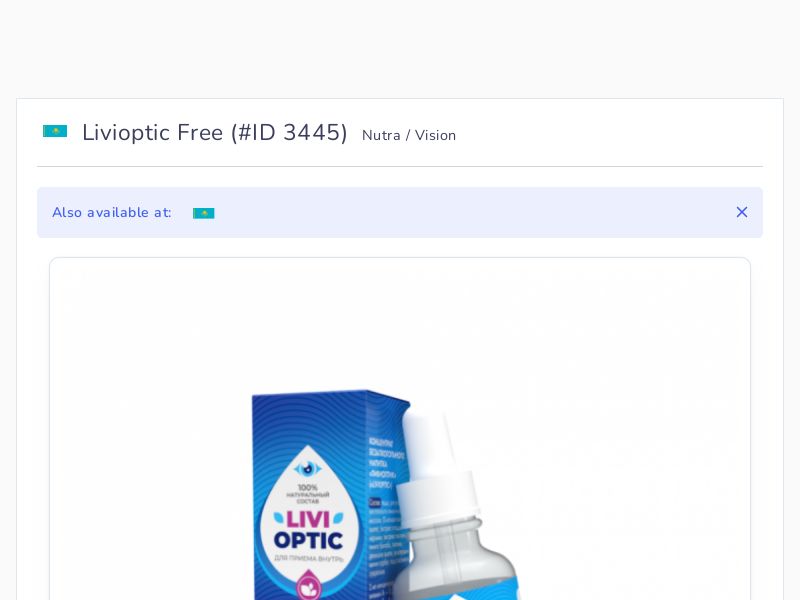The width and height of the screenshot is (800, 600).
Task: Click the left leaf icon beside LIVI text
Action: [279, 518]
